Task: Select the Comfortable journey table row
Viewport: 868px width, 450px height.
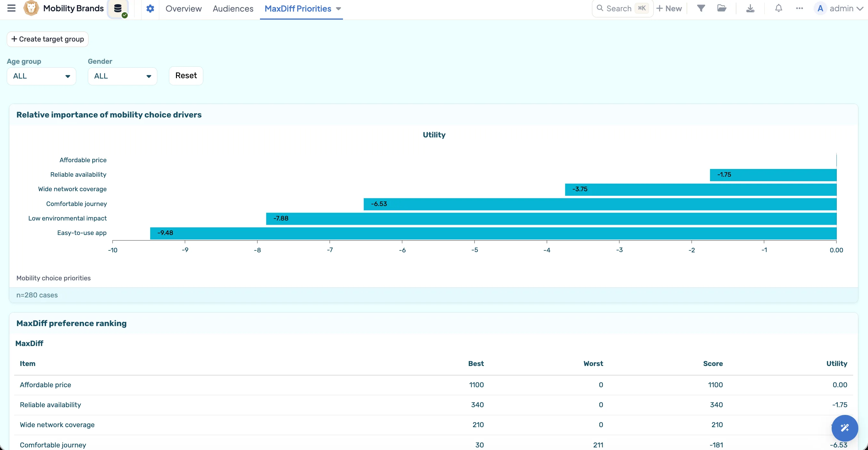Action: (433, 443)
